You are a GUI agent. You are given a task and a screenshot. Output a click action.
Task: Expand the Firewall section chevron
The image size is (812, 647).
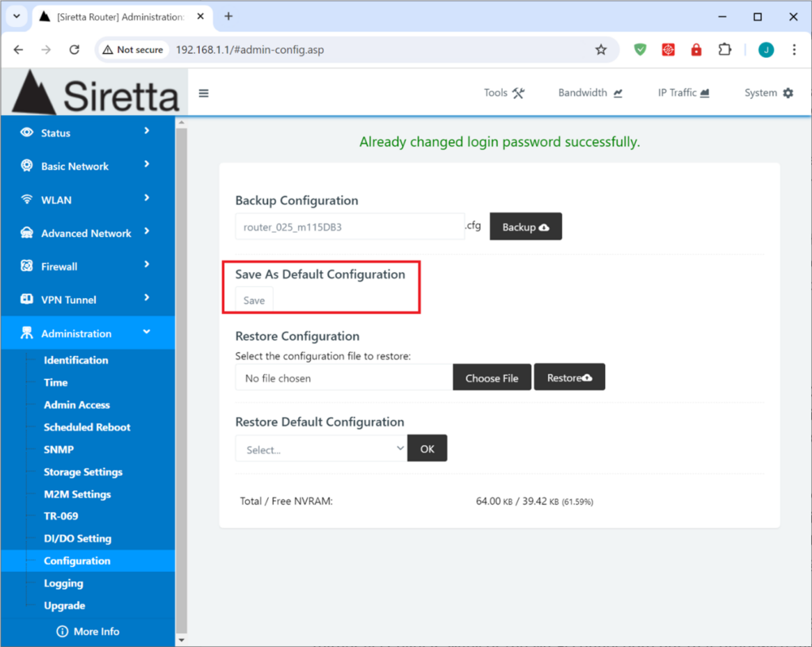pos(147,265)
